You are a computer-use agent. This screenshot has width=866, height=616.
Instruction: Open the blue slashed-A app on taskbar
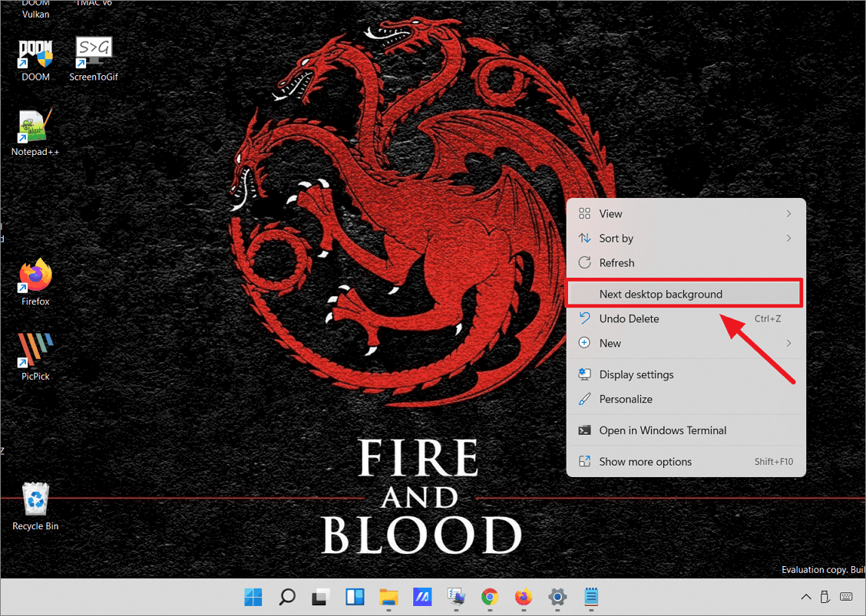422,597
